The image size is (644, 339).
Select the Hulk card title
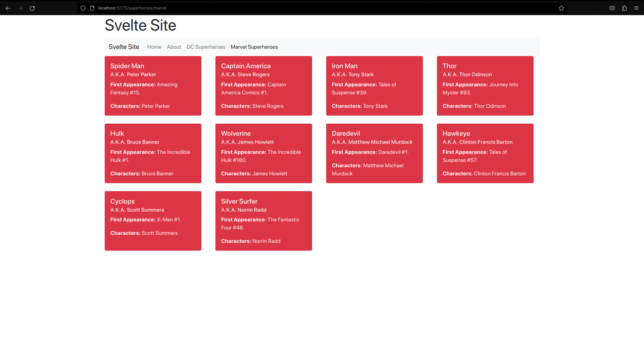[117, 134]
